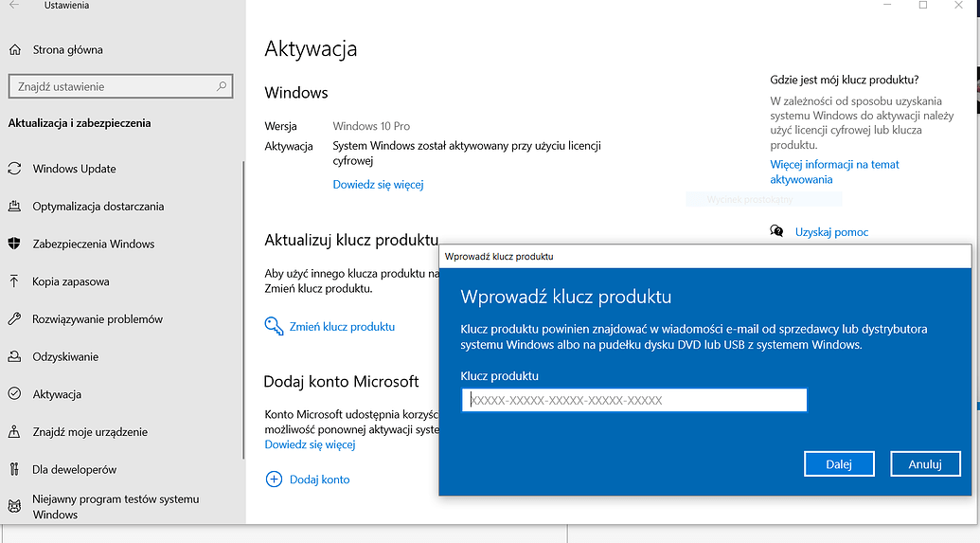
Task: Click the Aktualizuj klucz produktu heading
Action: (x=351, y=240)
